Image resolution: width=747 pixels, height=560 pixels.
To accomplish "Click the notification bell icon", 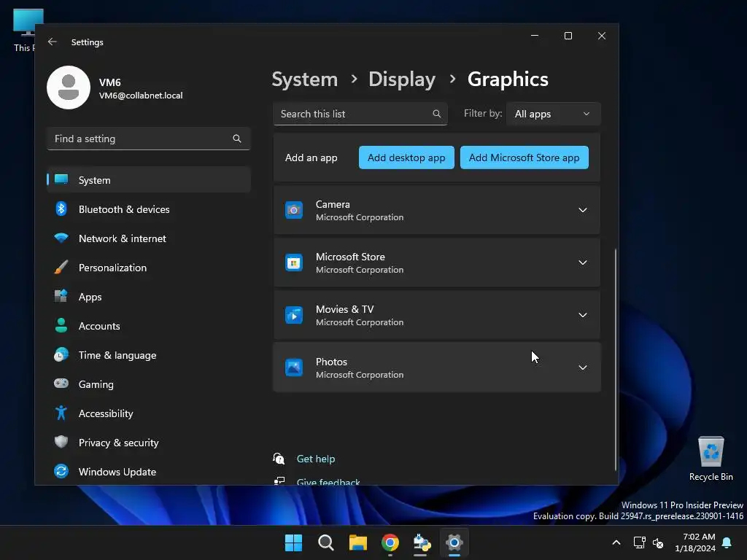I will pos(727,542).
